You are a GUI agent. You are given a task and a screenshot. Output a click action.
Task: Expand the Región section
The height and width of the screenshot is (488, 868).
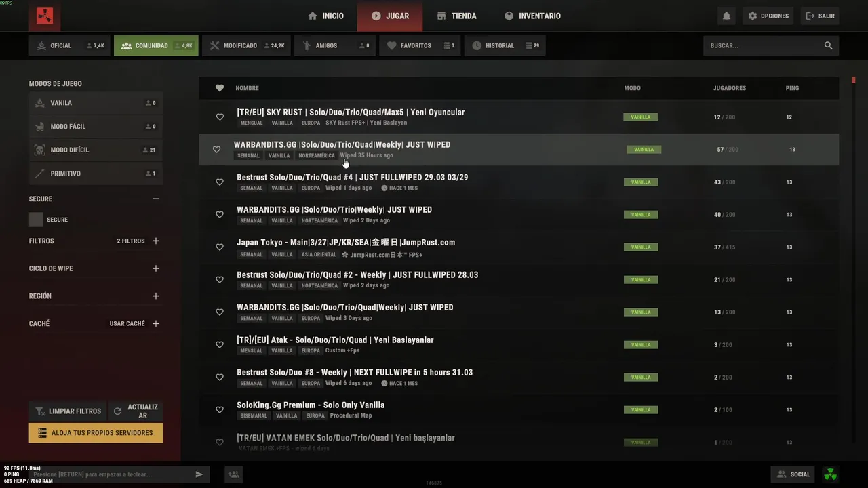(x=156, y=296)
